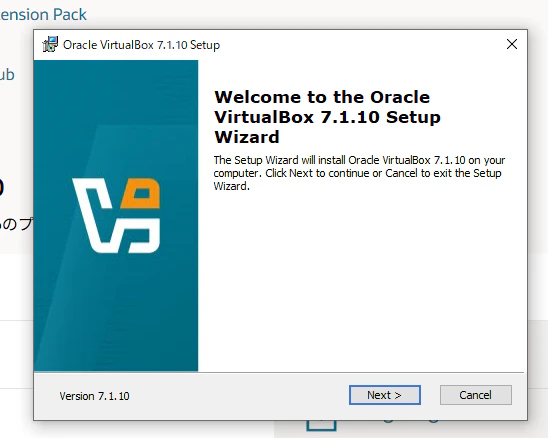Click the 'Version 7.1.10' label

(x=94, y=396)
